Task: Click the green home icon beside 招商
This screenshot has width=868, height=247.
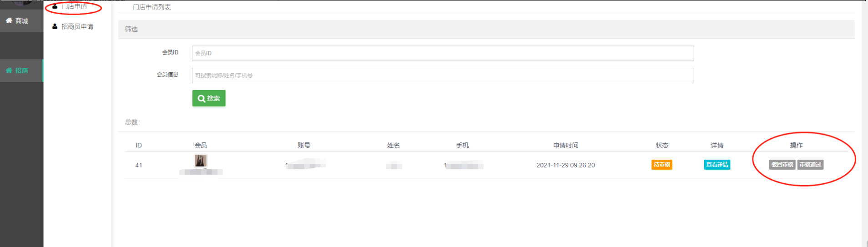Action: pos(9,70)
